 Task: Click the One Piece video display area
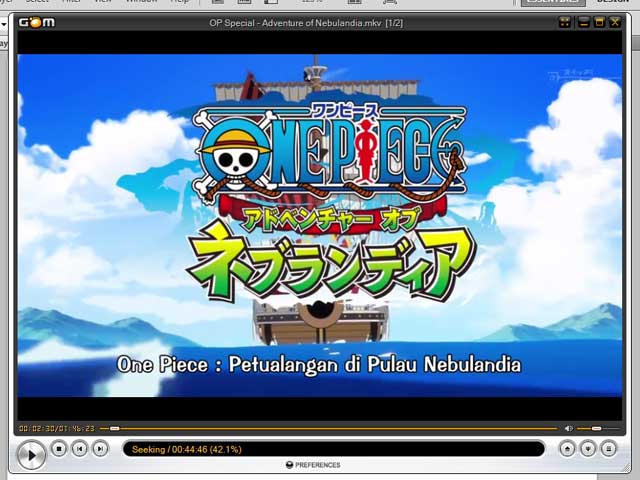320,225
